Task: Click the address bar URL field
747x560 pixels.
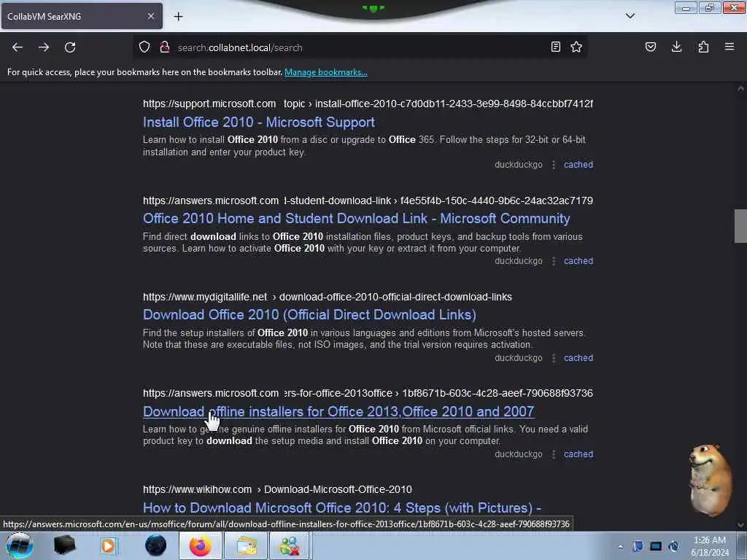Action: coord(360,47)
